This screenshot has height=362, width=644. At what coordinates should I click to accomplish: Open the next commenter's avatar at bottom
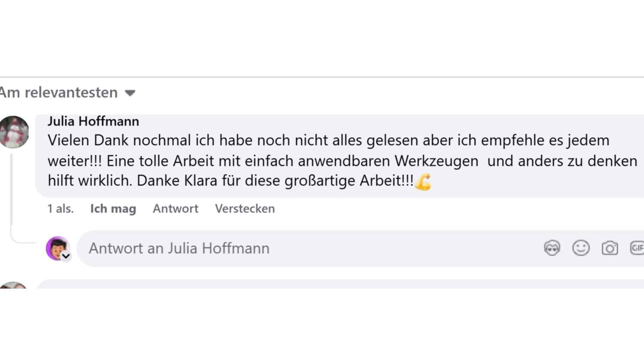click(13, 285)
